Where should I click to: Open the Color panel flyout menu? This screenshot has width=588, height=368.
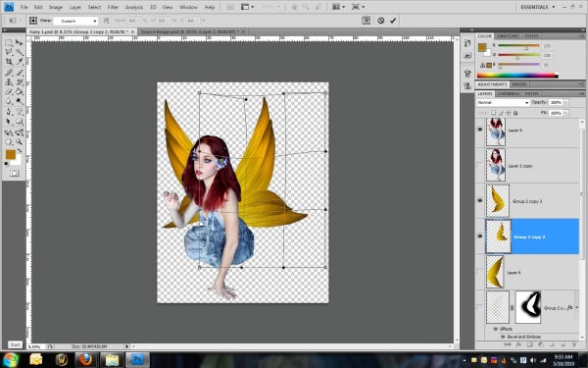[581, 36]
